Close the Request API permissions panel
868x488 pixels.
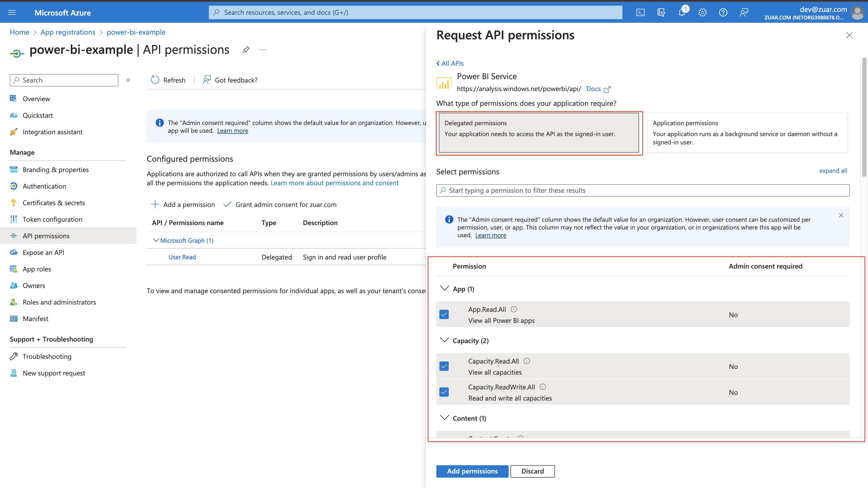[x=849, y=35]
